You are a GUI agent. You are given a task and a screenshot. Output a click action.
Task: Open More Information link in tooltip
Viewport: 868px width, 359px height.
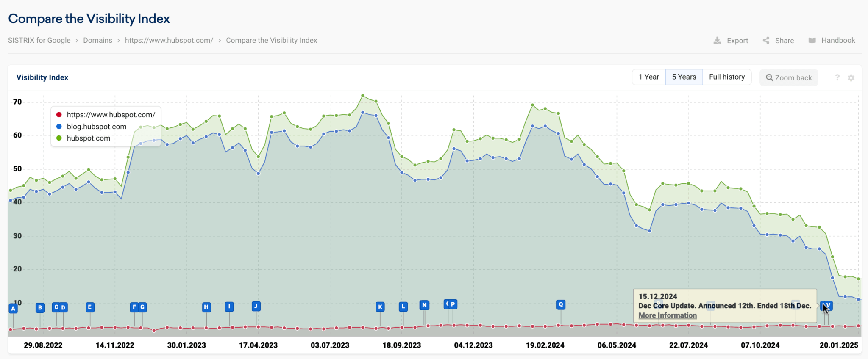click(668, 315)
